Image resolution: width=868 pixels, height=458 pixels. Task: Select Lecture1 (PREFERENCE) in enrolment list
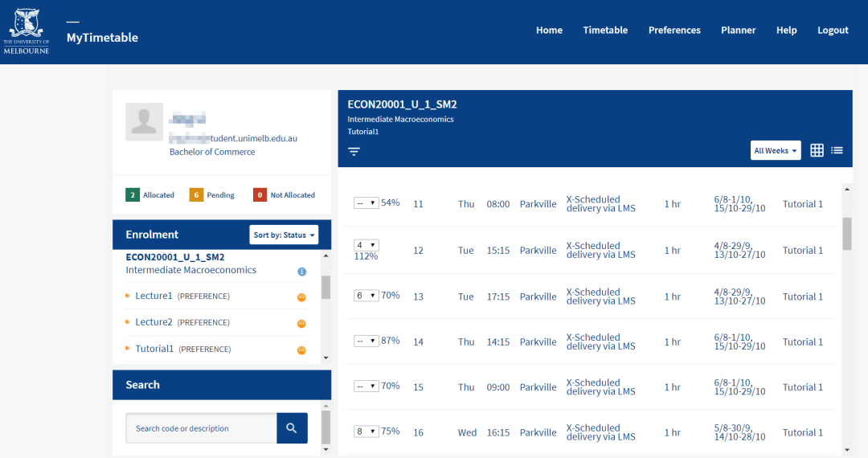[182, 296]
